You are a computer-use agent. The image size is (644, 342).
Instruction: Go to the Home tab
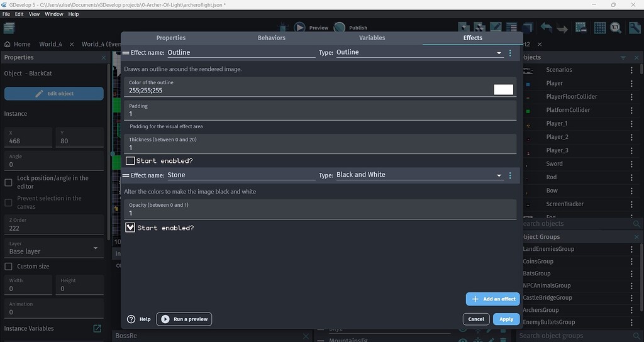(18, 45)
